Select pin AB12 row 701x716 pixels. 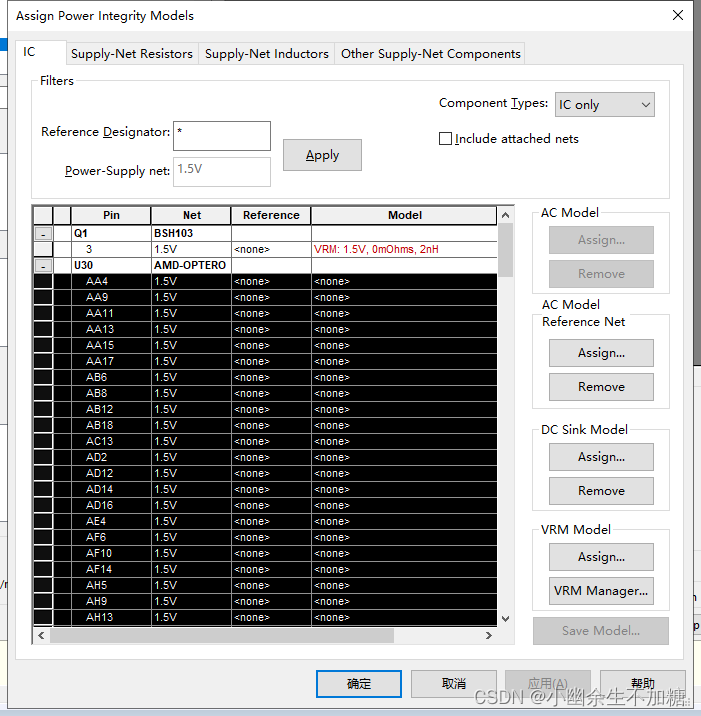pos(265,409)
